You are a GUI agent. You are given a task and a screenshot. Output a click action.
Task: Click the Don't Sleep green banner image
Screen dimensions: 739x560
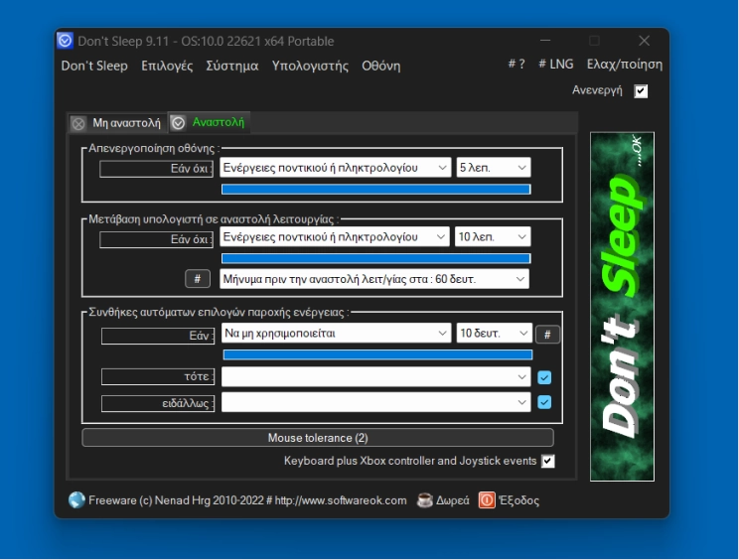click(622, 307)
